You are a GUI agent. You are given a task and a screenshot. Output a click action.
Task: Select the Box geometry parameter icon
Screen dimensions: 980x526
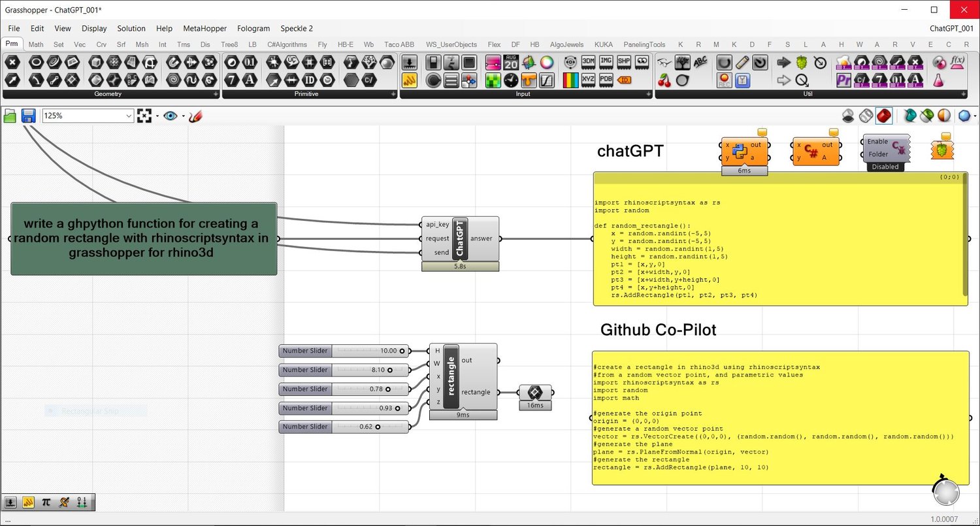tap(96, 63)
